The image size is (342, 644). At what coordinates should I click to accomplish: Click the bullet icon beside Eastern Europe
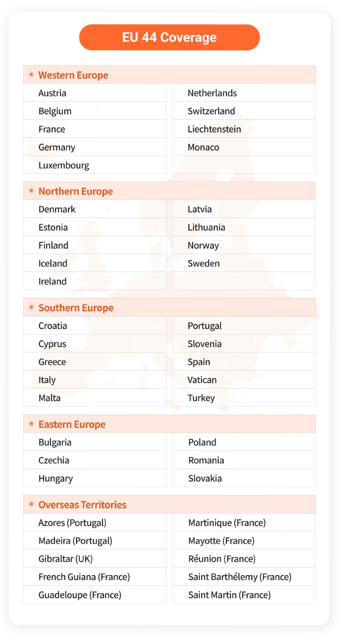31,424
